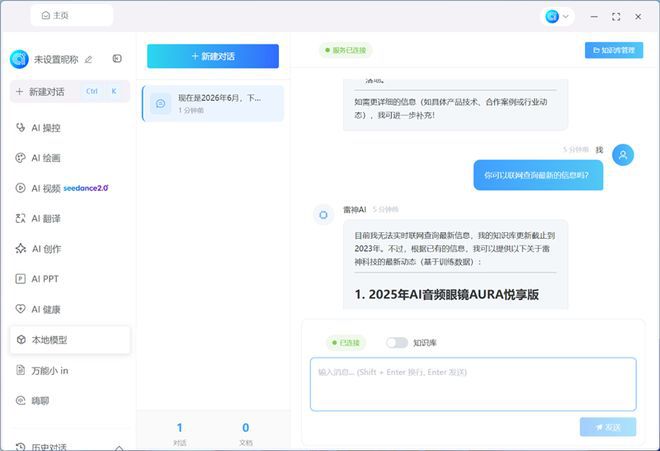Click heading 2025年AI音频眼镜AURA悦享版
This screenshot has width=660, height=451.
point(447,294)
